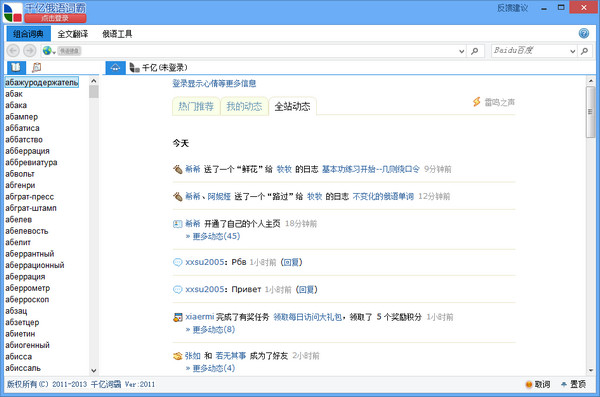Switch to the 组合词典 tab
This screenshot has width=600, height=397.
[29, 34]
